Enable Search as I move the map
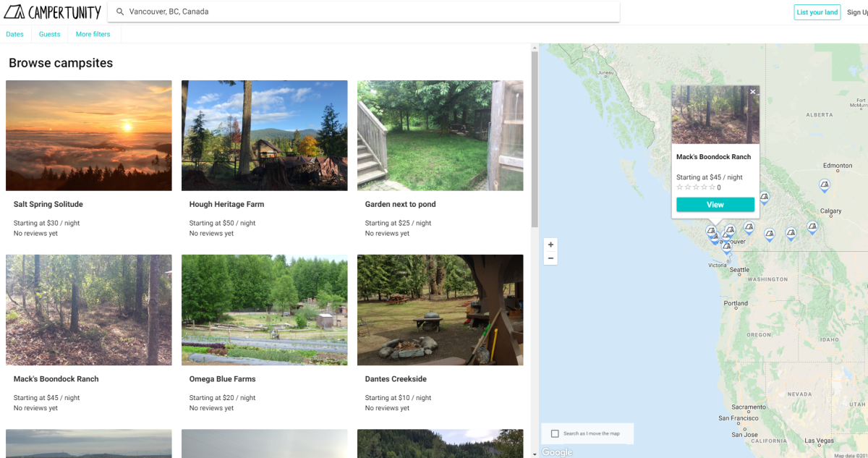 tap(555, 433)
